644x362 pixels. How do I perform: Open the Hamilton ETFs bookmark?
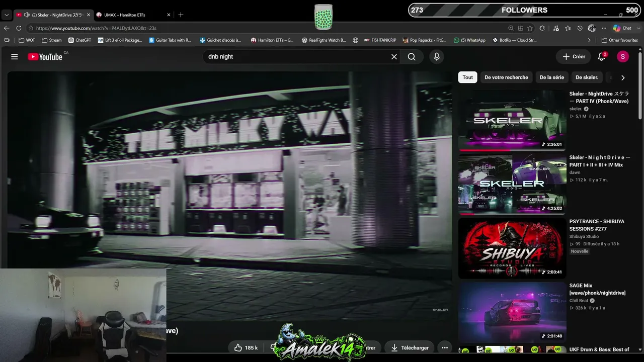272,40
